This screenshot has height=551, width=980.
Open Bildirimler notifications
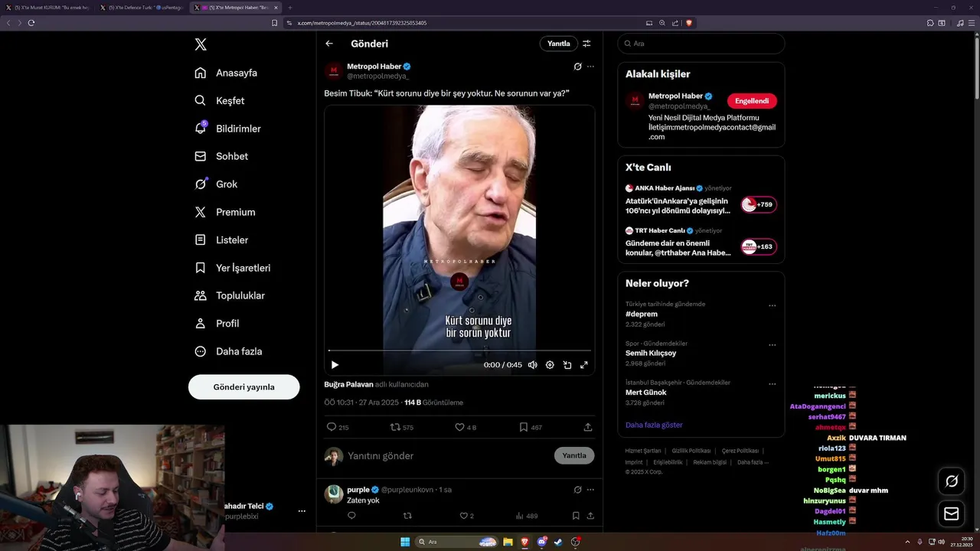[227, 129]
